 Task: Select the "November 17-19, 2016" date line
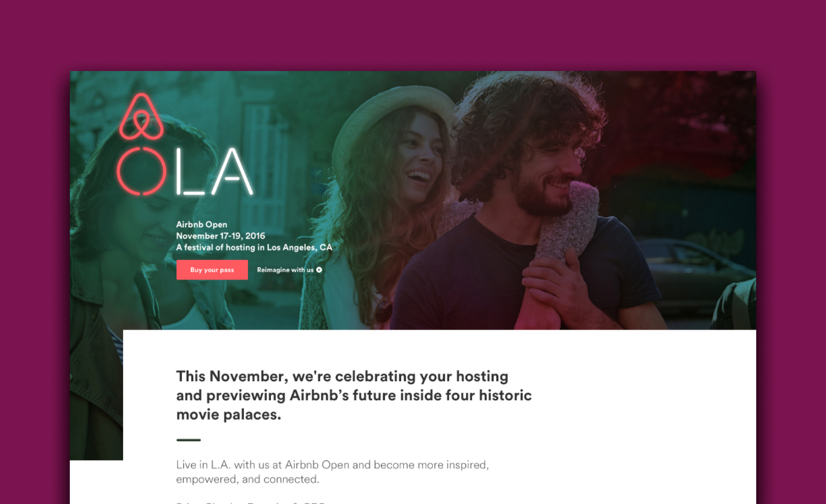221,236
